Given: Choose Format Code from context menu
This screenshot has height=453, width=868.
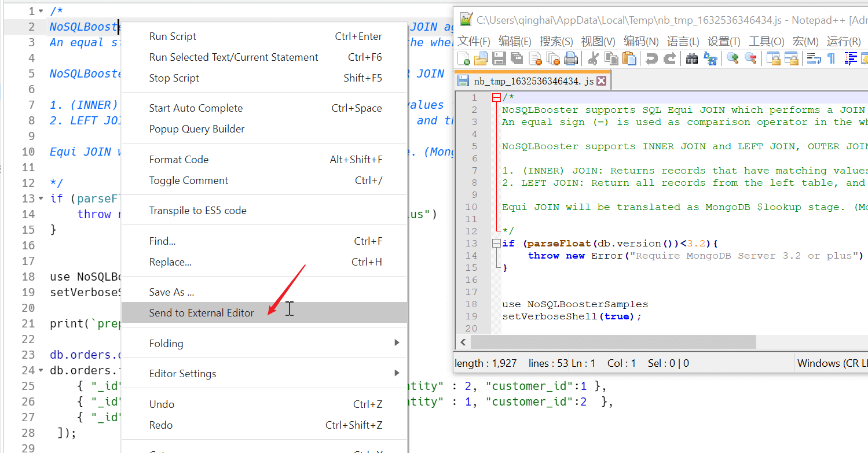Looking at the screenshot, I should point(265,160).
